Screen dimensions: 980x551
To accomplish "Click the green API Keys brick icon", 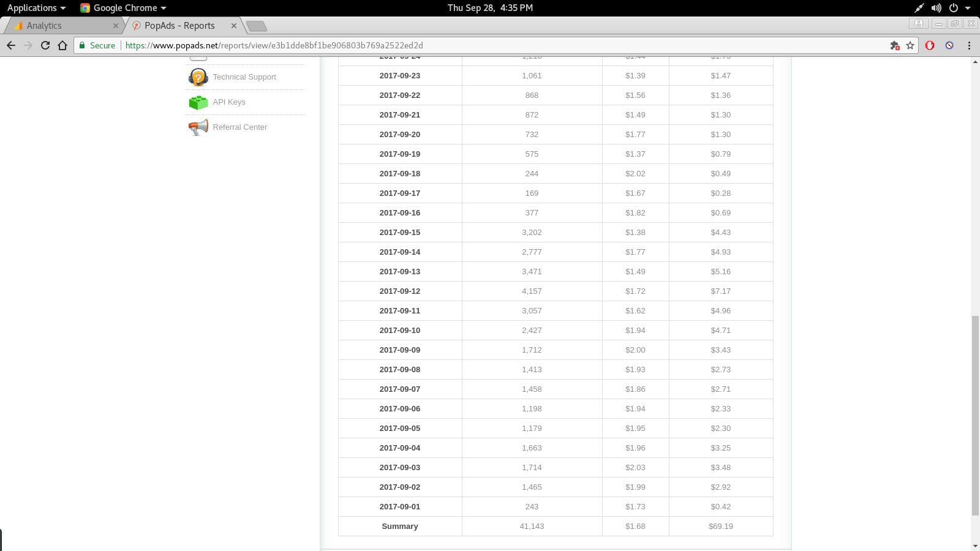I will click(198, 102).
